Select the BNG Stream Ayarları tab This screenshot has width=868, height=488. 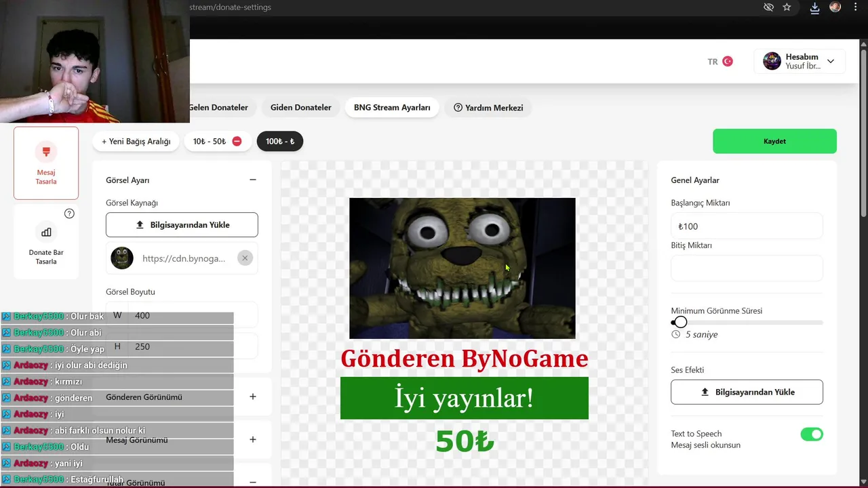pyautogui.click(x=392, y=107)
